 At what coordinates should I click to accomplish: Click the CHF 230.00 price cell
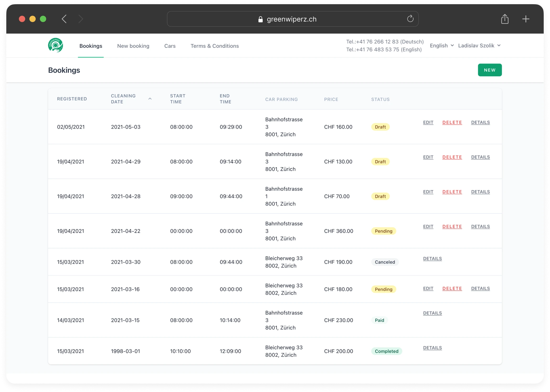pyautogui.click(x=339, y=320)
